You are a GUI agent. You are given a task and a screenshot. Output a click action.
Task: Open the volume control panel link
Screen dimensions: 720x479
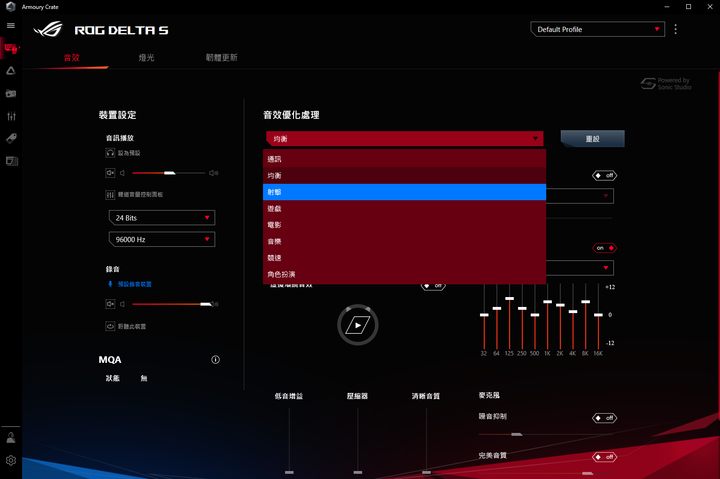(x=141, y=195)
